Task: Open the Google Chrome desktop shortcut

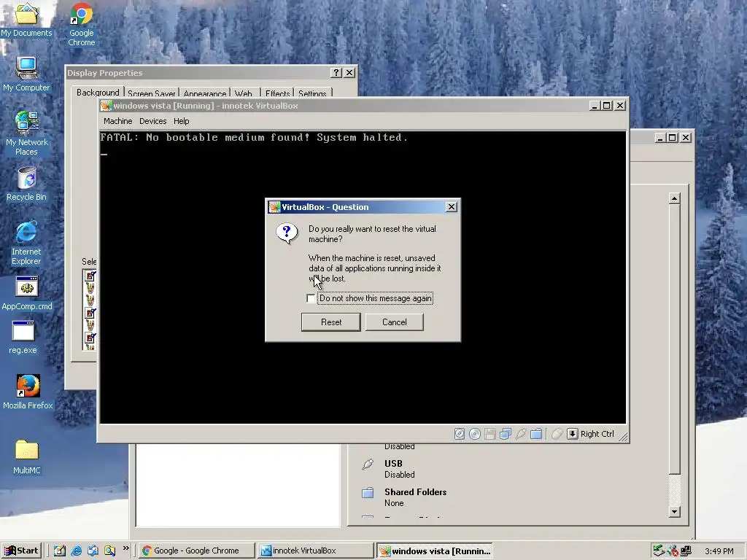Action: click(82, 25)
